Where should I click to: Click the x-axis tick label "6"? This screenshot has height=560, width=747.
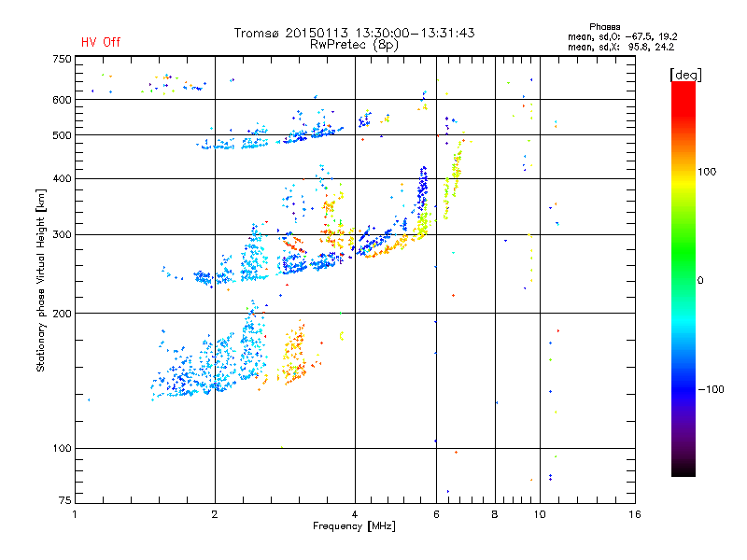pyautogui.click(x=436, y=514)
